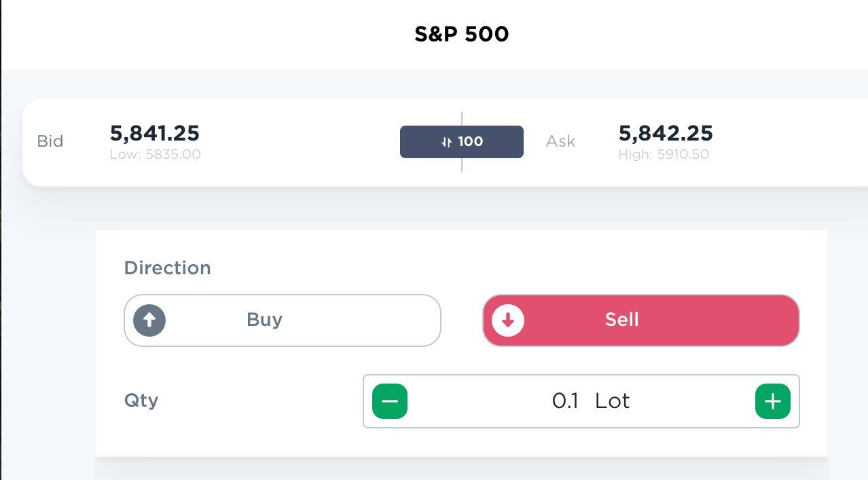
Task: Click the down-arrow icon on Sell
Action: (508, 320)
